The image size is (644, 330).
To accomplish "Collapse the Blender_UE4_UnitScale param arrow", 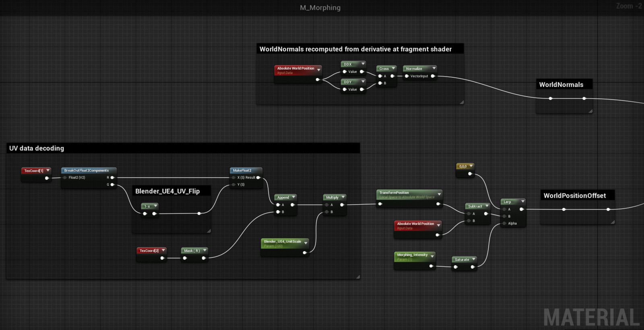I will tap(306, 243).
